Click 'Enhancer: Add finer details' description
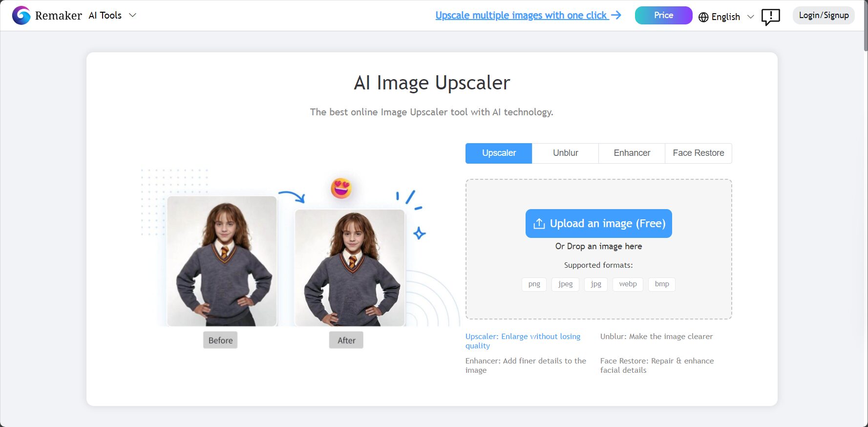This screenshot has width=868, height=427. click(526, 365)
